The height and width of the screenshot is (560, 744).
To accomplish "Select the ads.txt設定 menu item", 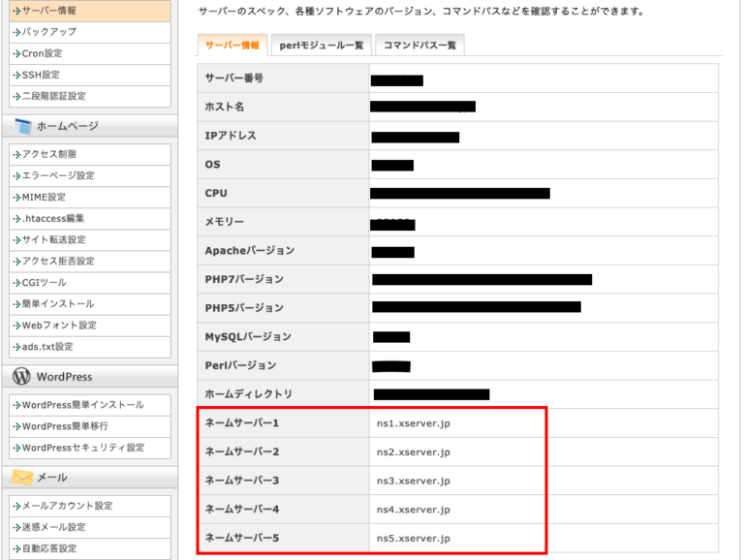I will point(47,347).
